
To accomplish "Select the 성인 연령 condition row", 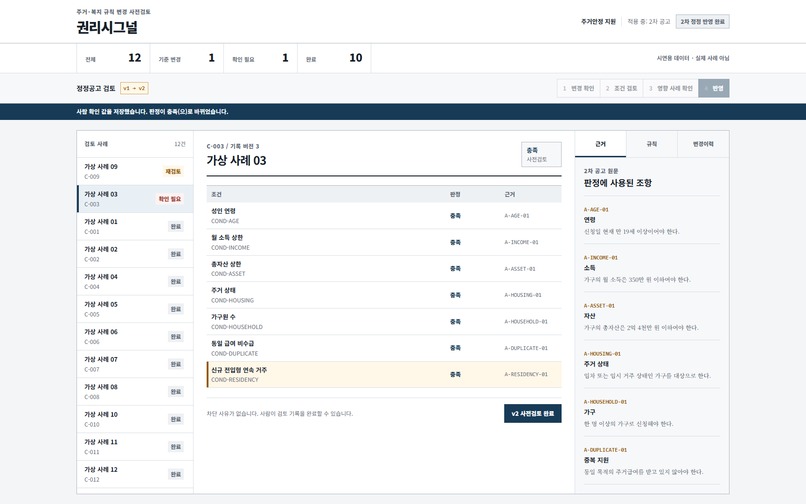I will pos(384,216).
